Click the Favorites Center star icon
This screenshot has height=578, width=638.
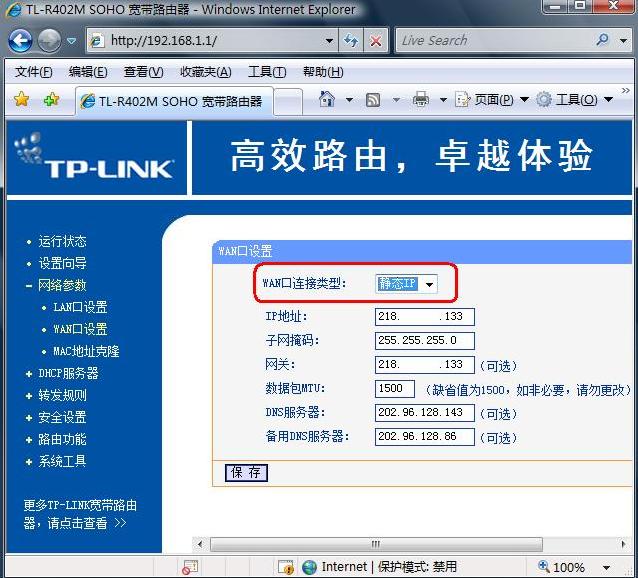22,99
